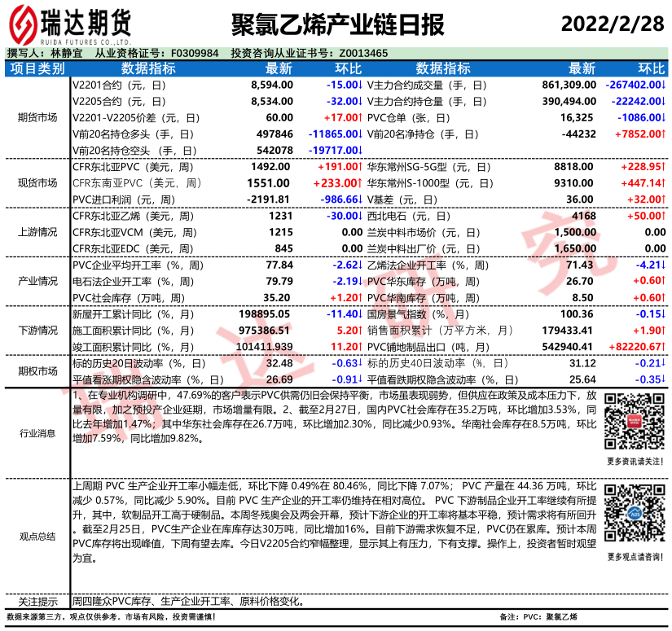Screen dimensions: 672x631
Task: Click the 期权市场 category cell
Action: tap(37, 370)
